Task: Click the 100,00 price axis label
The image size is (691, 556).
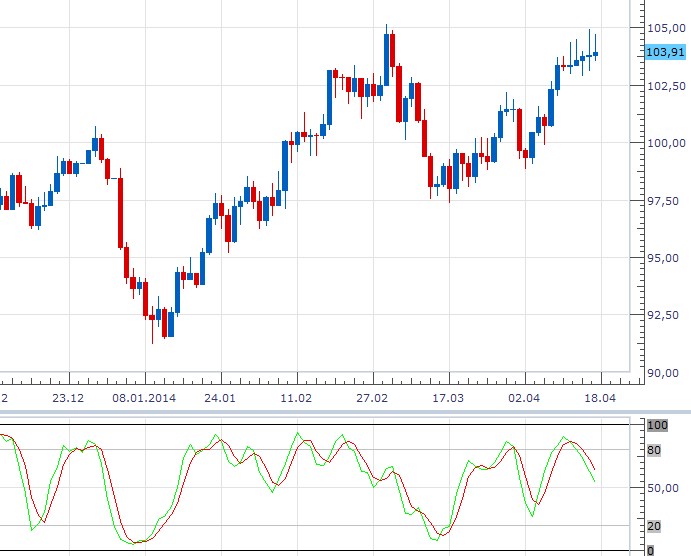Action: 666,143
